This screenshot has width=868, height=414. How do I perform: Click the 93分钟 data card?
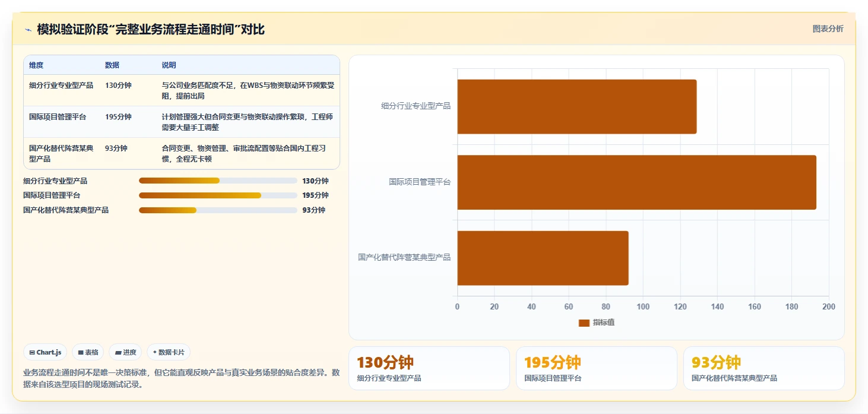point(764,368)
